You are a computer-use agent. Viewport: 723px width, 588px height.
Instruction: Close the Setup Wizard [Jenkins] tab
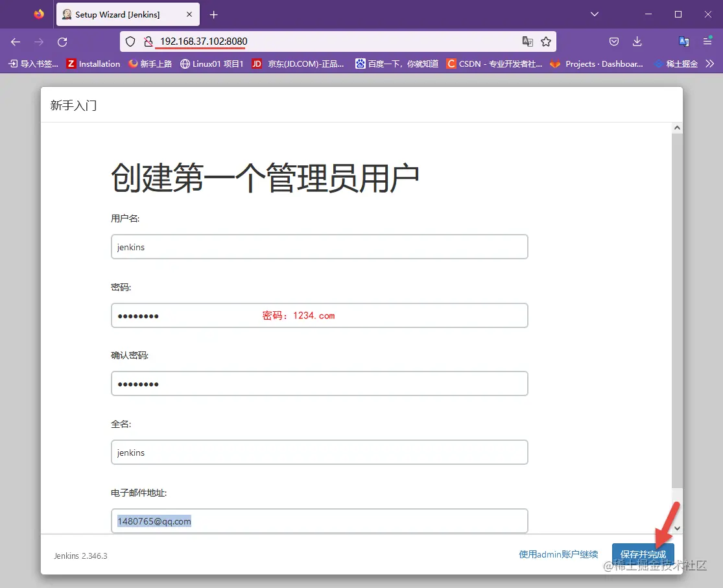(189, 14)
